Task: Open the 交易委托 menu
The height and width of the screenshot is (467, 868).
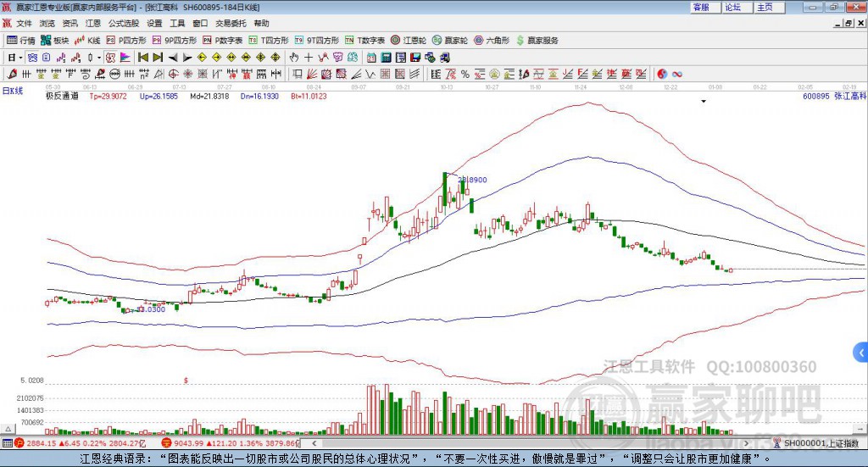Action: (231, 23)
